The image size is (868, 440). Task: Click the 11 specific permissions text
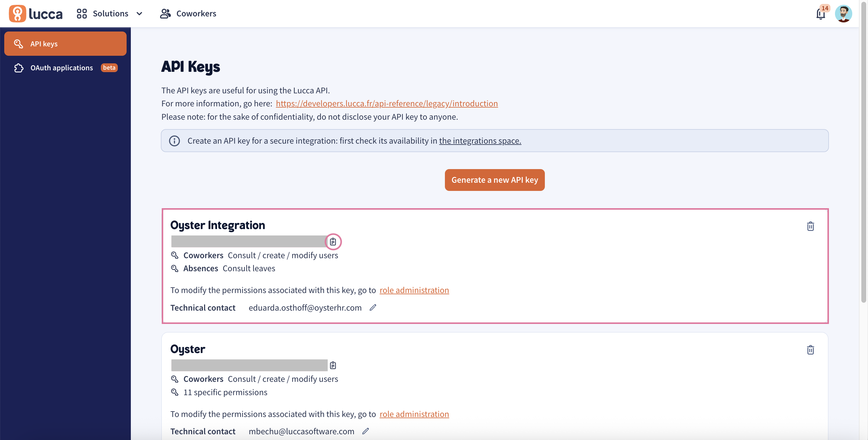pyautogui.click(x=225, y=392)
